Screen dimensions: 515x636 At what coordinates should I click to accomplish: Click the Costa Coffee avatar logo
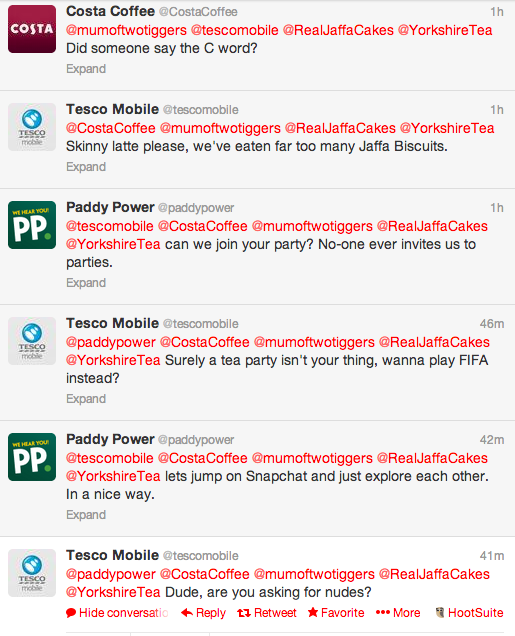click(32, 29)
